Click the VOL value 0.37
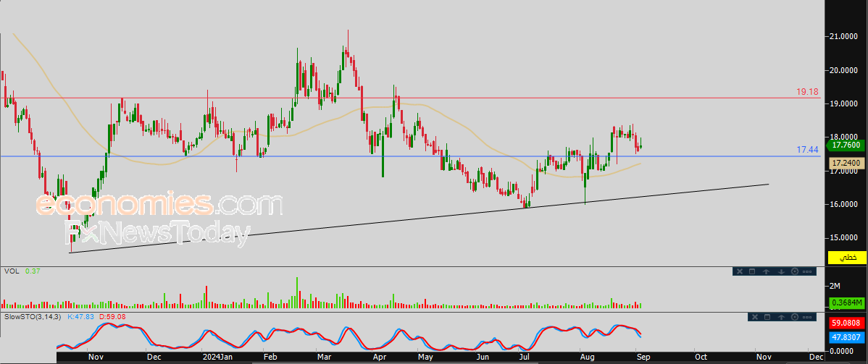 (33, 271)
